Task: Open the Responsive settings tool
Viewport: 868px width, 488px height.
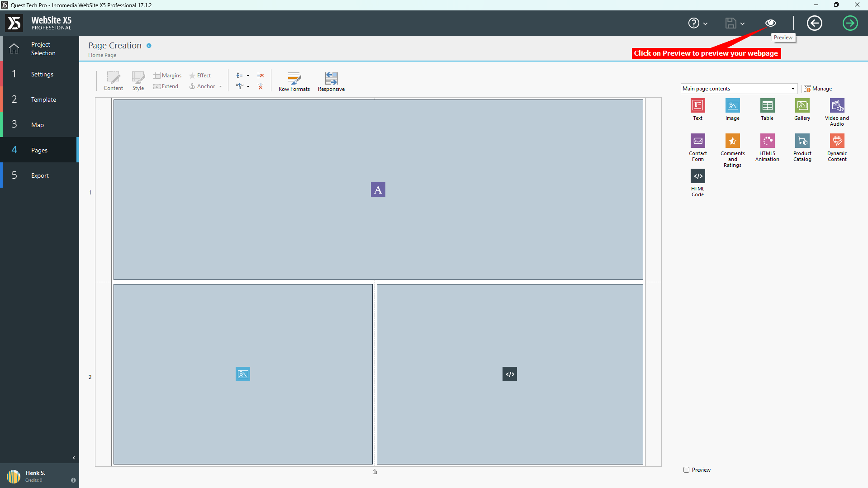Action: [x=331, y=82]
